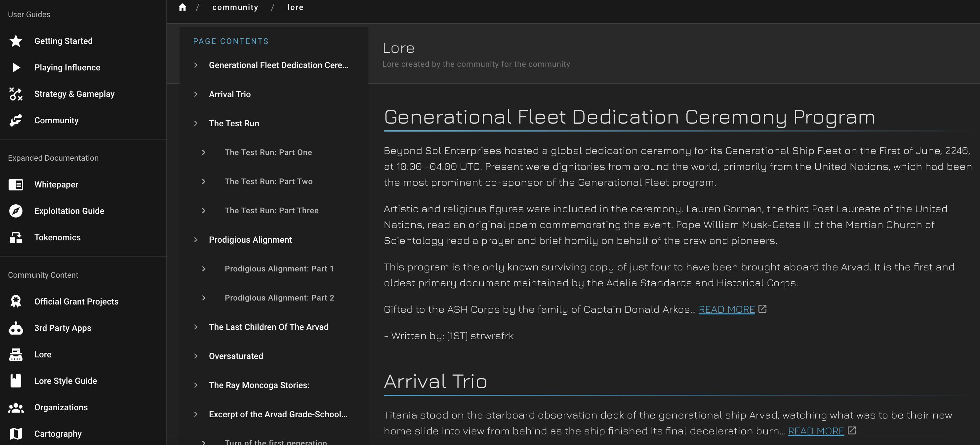Expand chevron beside The Last Children Of The Arvad
This screenshot has height=445, width=980.
click(195, 327)
